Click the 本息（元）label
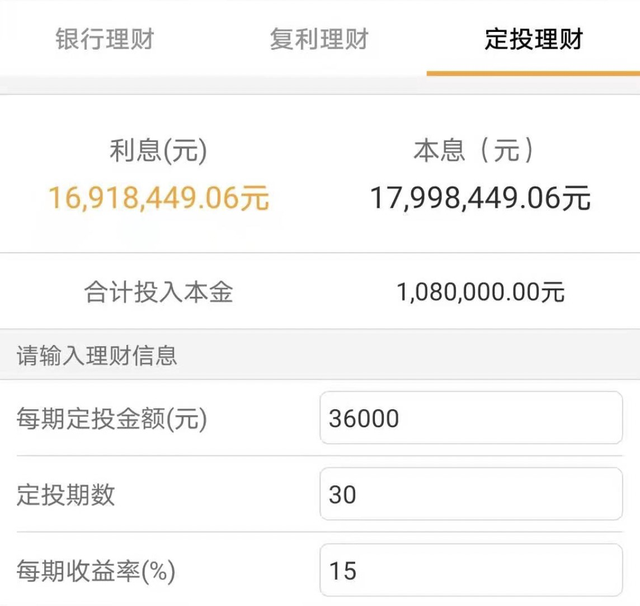 tap(474, 150)
